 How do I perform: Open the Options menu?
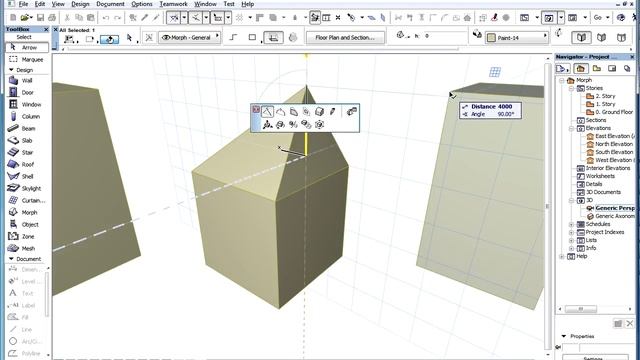click(x=142, y=4)
